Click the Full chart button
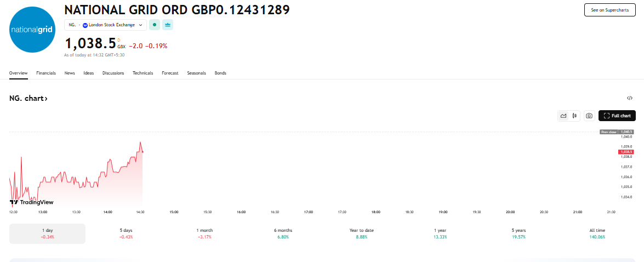 (x=617, y=116)
